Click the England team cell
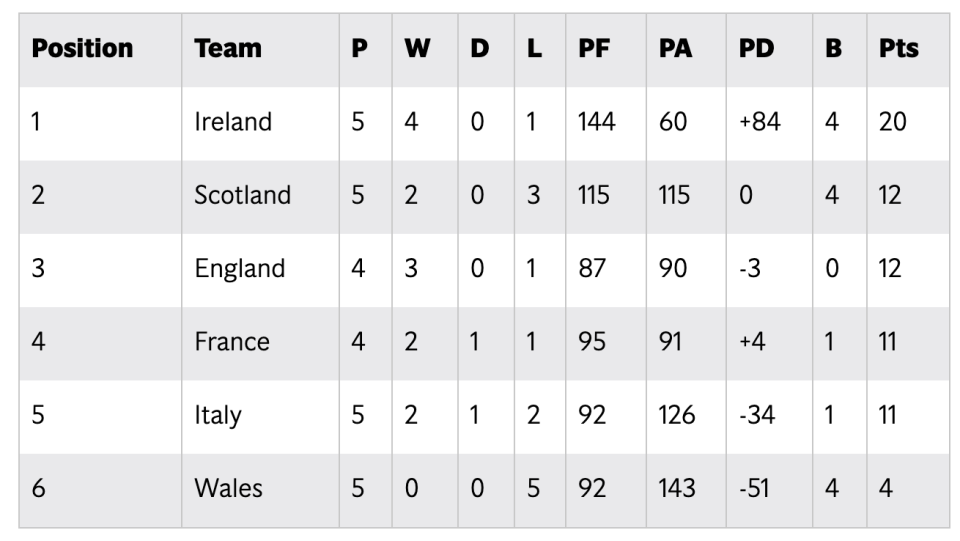The height and width of the screenshot is (541, 960). [239, 268]
